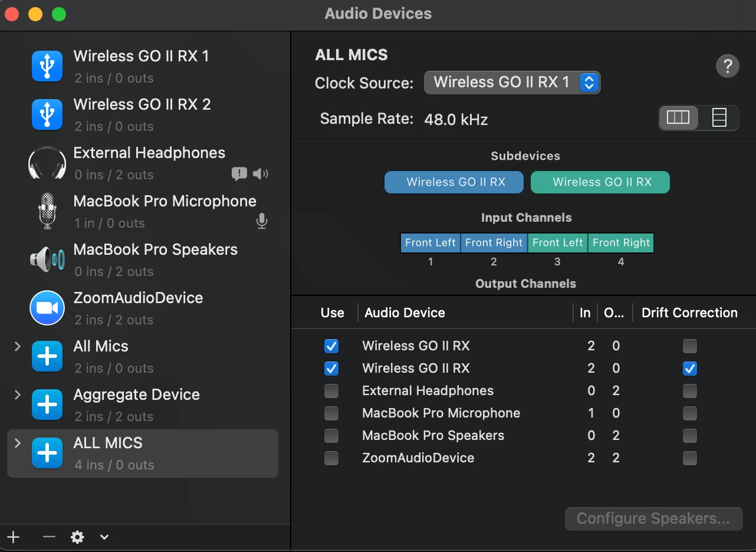Viewport: 756px width, 552px height.
Task: Click the Output Channels label
Action: click(x=525, y=284)
